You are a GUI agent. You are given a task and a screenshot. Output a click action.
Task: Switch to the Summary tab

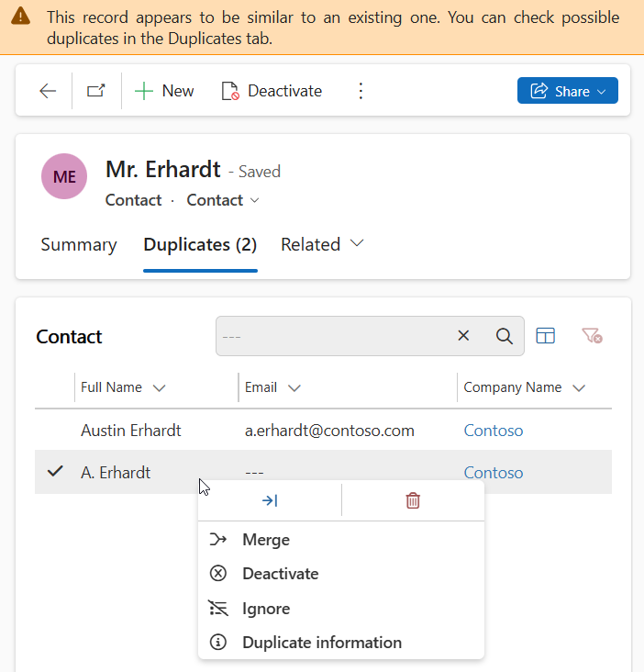click(x=79, y=245)
